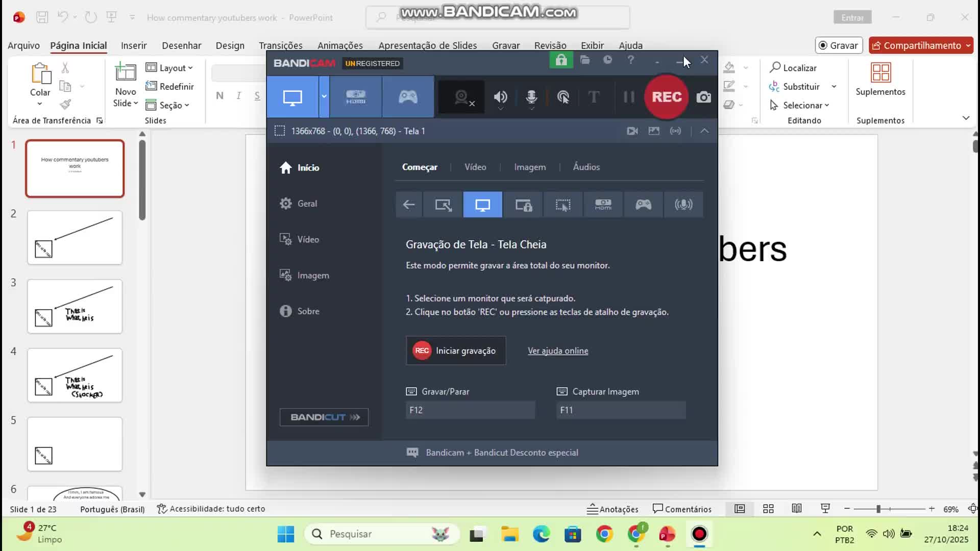Select audio-only recording mode icon

tap(683, 205)
